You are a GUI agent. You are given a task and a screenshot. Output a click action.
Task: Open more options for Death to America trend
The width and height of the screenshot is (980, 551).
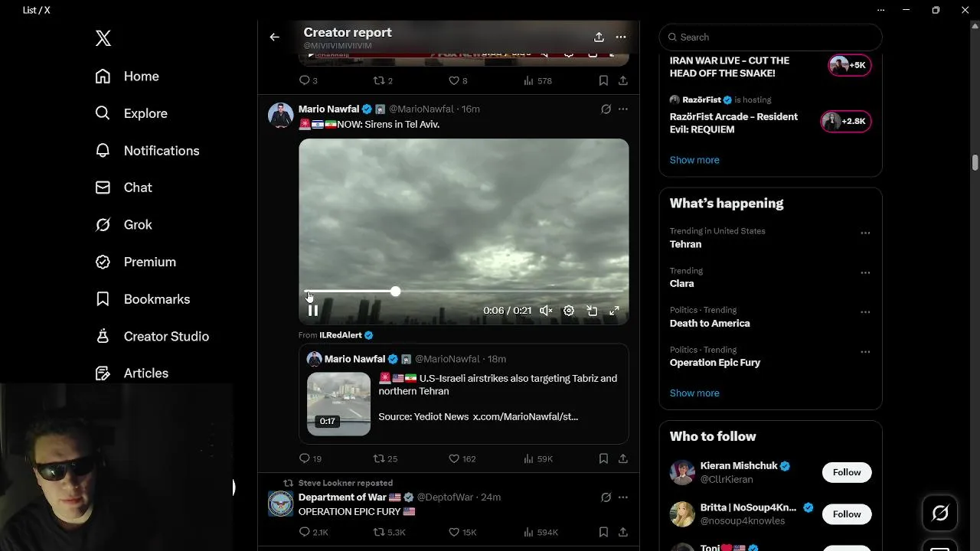pyautogui.click(x=865, y=312)
